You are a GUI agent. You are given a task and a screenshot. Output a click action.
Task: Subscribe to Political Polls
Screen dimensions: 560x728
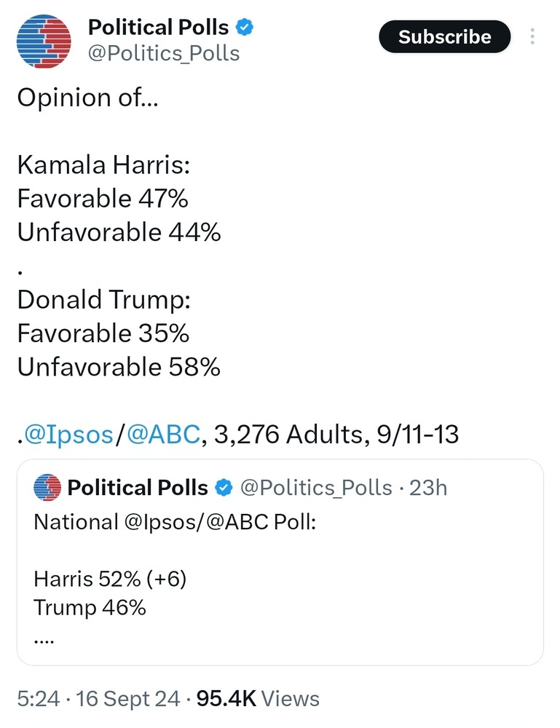(444, 36)
